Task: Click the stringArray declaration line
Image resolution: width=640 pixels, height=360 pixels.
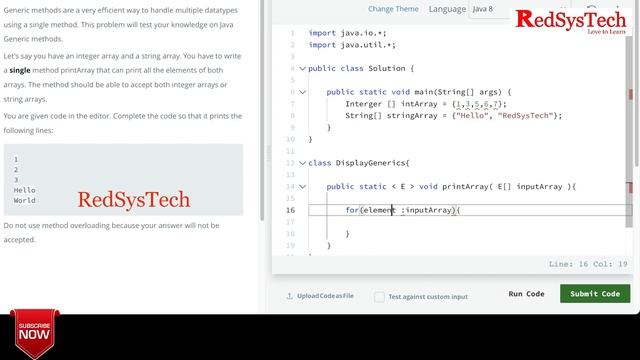Action: tap(453, 116)
